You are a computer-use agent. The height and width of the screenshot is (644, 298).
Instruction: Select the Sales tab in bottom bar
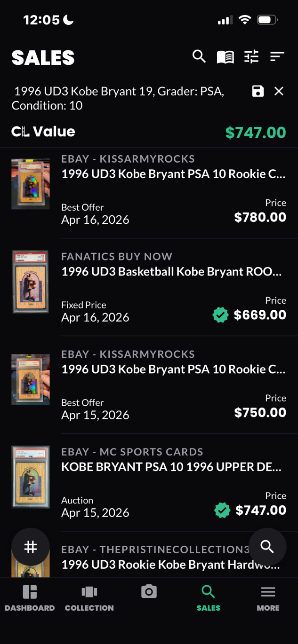click(208, 598)
